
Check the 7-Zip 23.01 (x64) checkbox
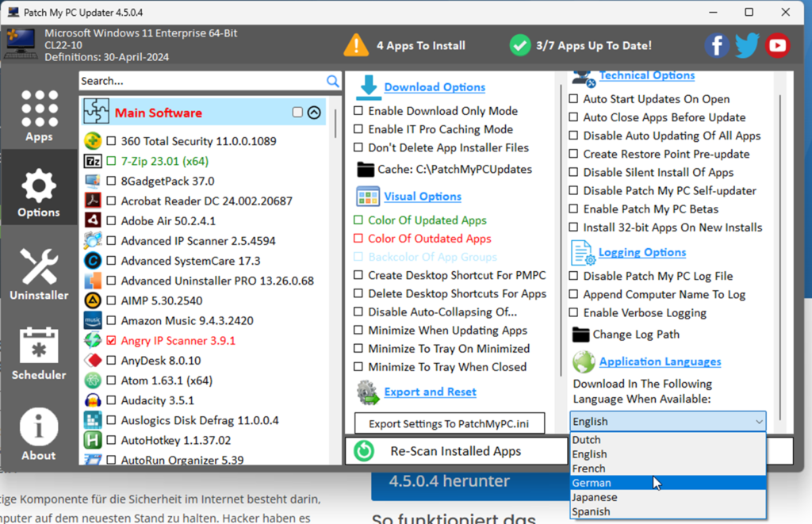(x=111, y=161)
